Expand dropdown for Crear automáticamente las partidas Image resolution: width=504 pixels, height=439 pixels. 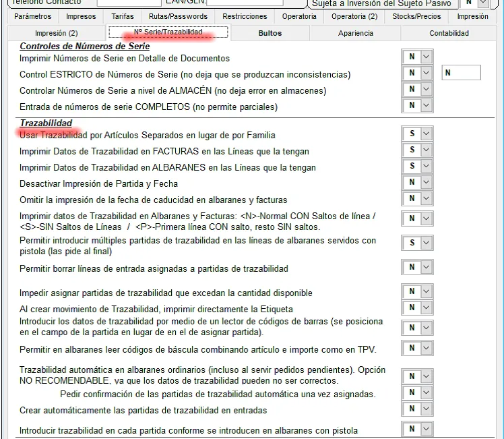(426, 409)
